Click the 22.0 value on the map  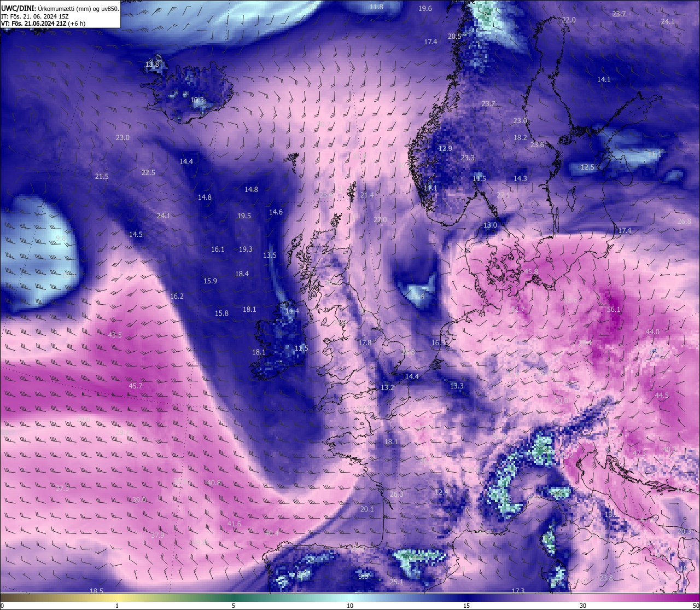pyautogui.click(x=569, y=20)
